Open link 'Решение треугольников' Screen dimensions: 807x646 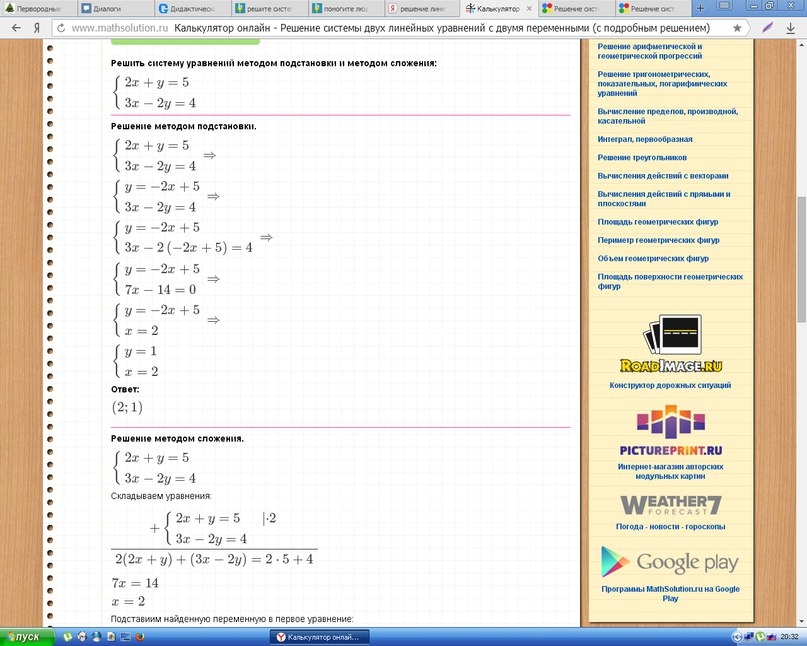tap(642, 158)
